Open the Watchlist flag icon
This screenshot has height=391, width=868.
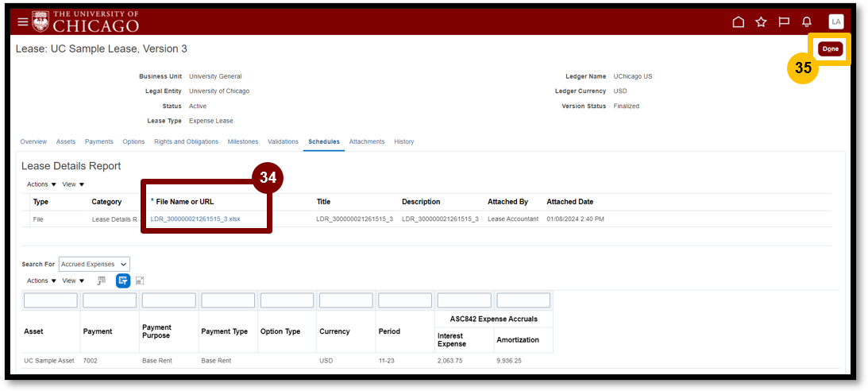point(784,22)
